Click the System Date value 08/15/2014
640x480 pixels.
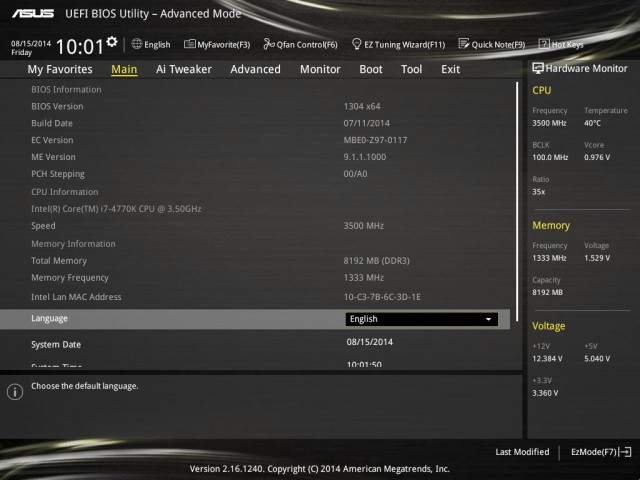pyautogui.click(x=370, y=342)
